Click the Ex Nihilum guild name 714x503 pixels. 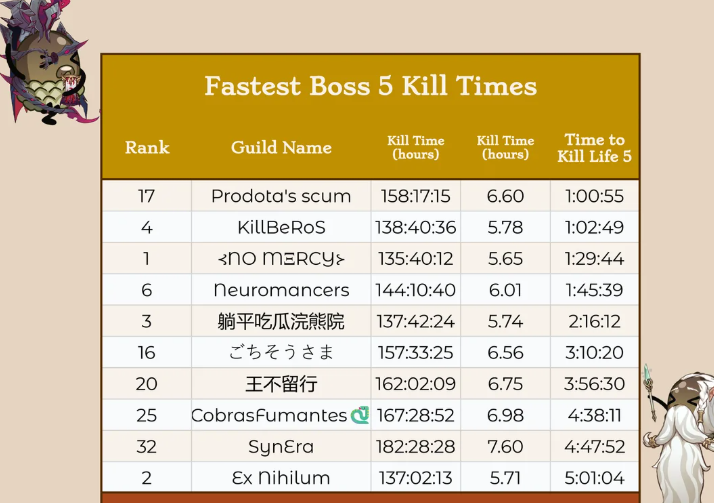pyautogui.click(x=281, y=477)
